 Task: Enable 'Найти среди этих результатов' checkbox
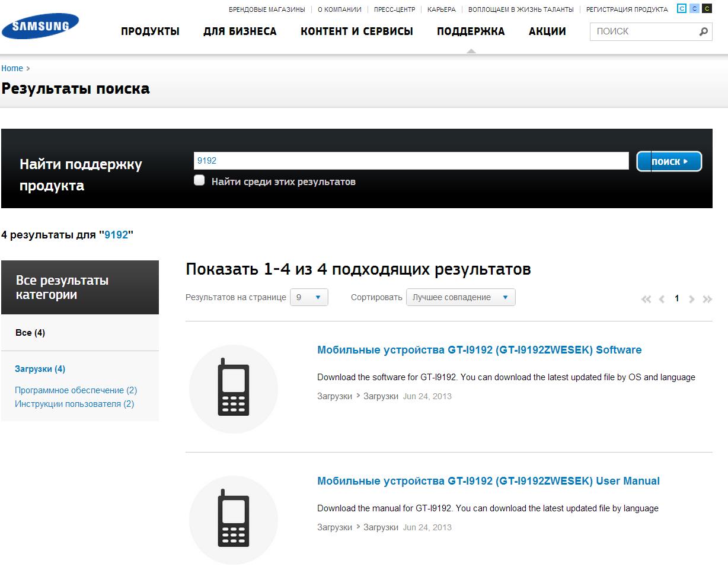click(200, 181)
